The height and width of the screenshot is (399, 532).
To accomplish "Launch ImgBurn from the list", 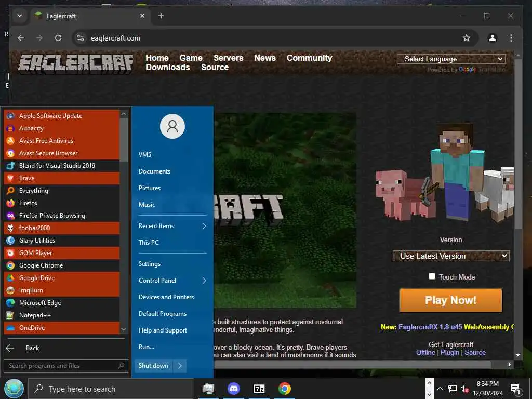I will pos(61,290).
